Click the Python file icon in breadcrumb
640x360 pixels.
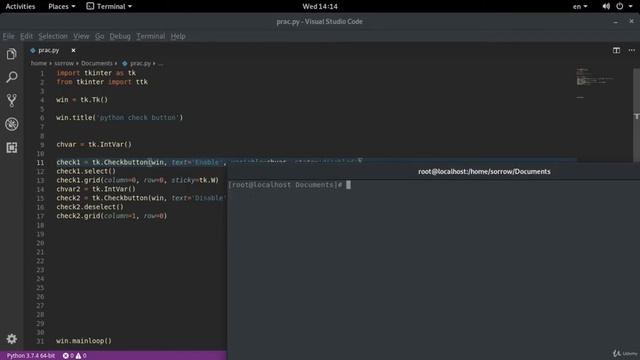[125, 63]
